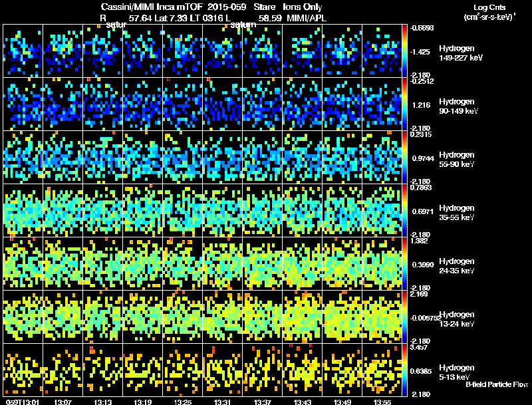This screenshot has height=405, width=532.
Task: Open the Hydrogen 5-13 keV panel at 13:49
Action: (342, 370)
